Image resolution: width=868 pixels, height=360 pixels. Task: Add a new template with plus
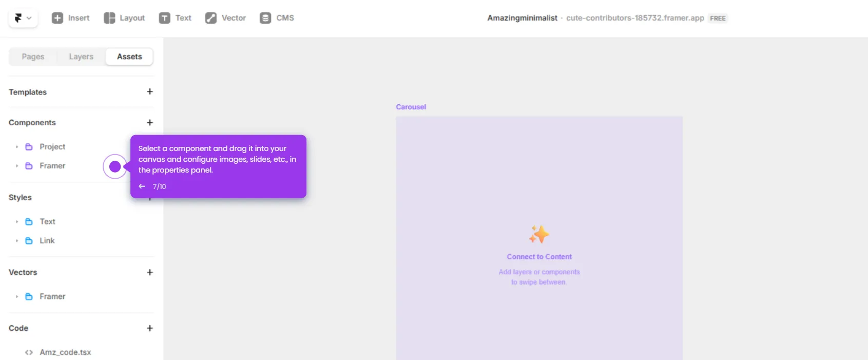pyautogui.click(x=150, y=91)
